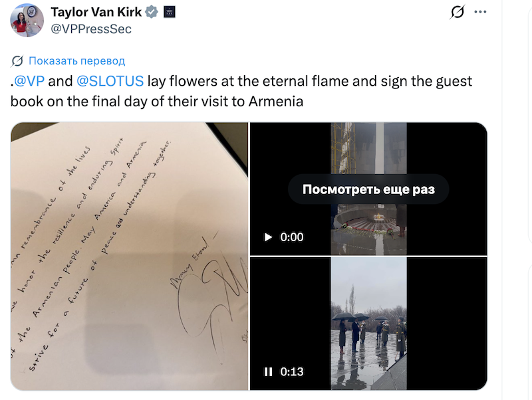Open the @SLOTUS mention
Viewport: 532px width, 400px height.
(x=110, y=81)
